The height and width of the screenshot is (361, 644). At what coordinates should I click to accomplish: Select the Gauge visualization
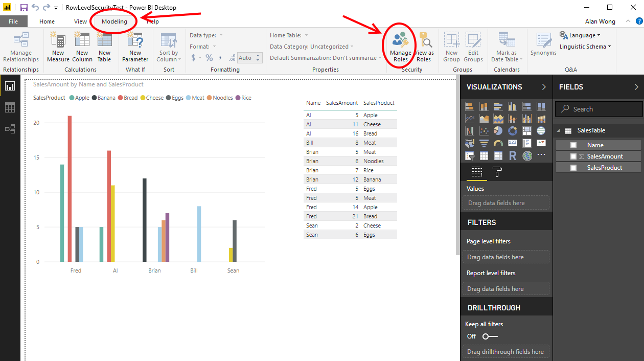tap(498, 143)
